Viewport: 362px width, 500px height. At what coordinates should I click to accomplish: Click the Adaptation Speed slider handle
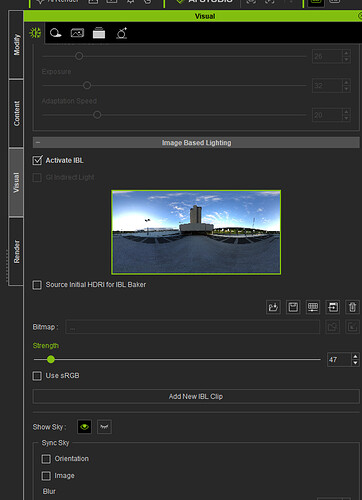(97, 115)
